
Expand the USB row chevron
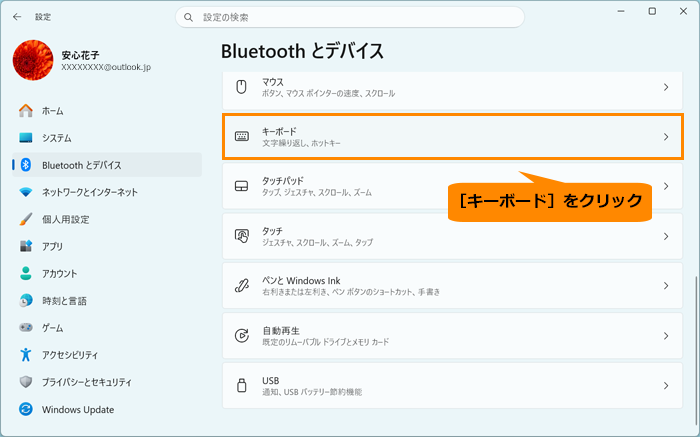click(666, 385)
